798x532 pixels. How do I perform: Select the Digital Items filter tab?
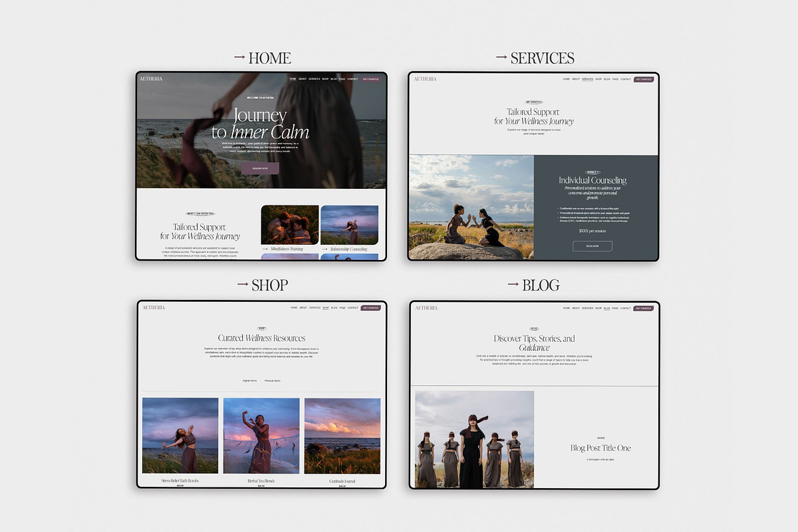[250, 381]
